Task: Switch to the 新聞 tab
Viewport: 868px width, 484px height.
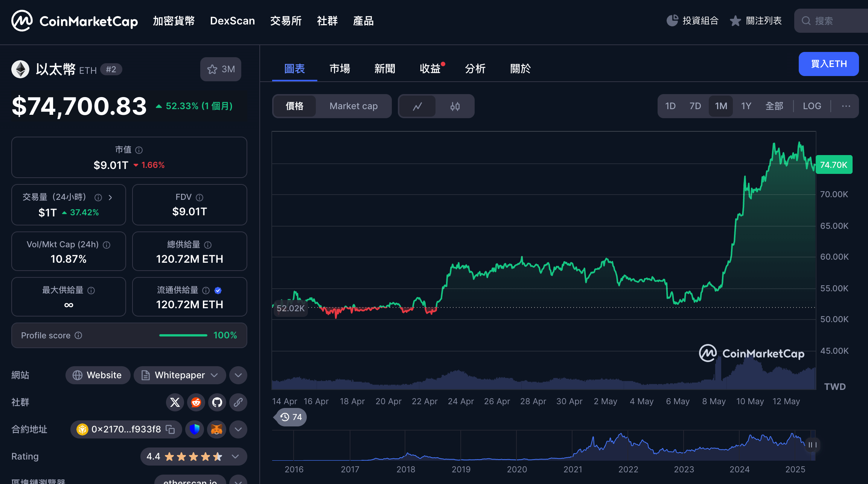Action: coord(385,69)
